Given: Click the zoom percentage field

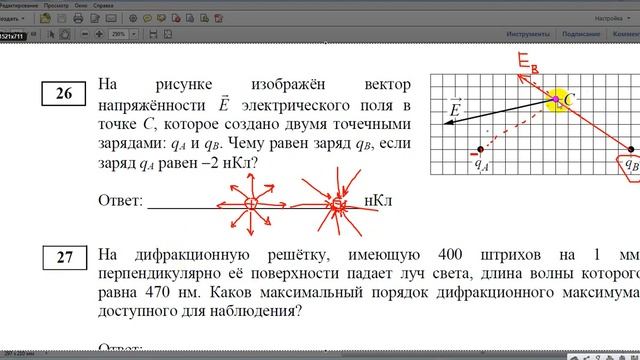Looking at the screenshot, I should point(119,34).
